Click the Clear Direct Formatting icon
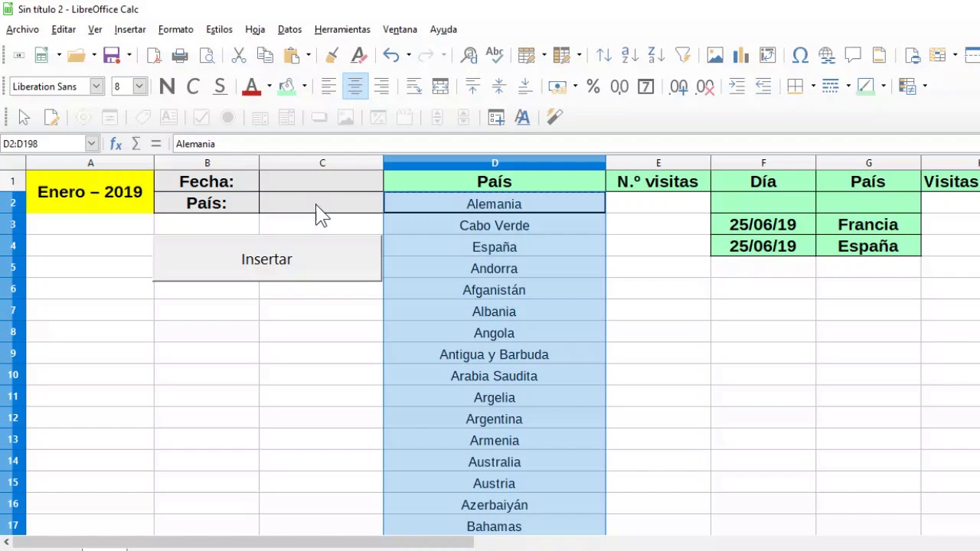Image resolution: width=980 pixels, height=551 pixels. coord(358,55)
